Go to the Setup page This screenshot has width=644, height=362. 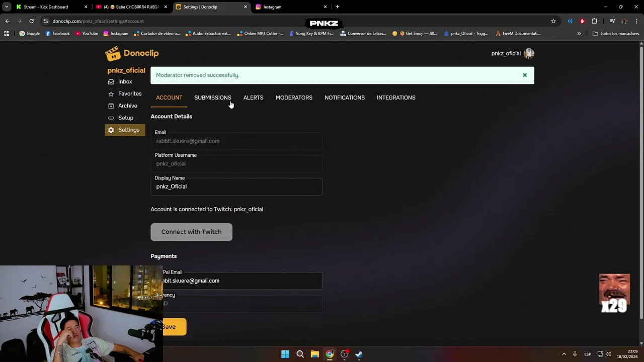click(x=125, y=118)
